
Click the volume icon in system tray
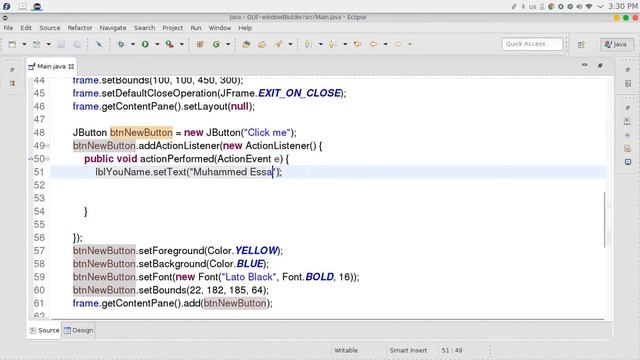[x=579, y=7]
